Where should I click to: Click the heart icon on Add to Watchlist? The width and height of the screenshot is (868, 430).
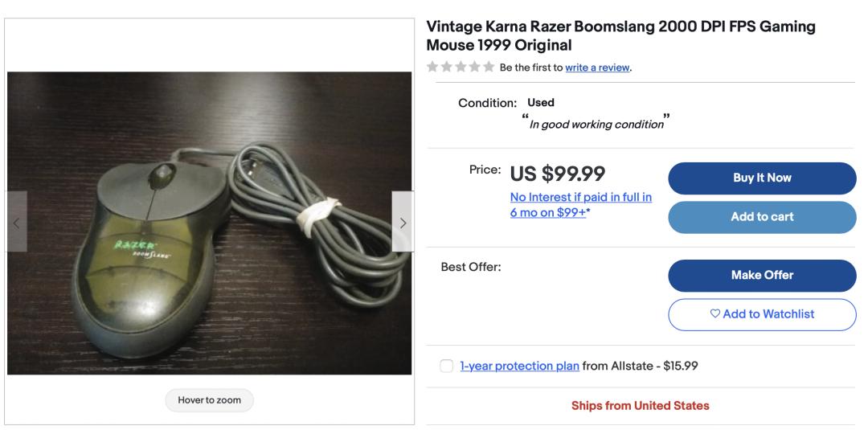pyautogui.click(x=714, y=314)
